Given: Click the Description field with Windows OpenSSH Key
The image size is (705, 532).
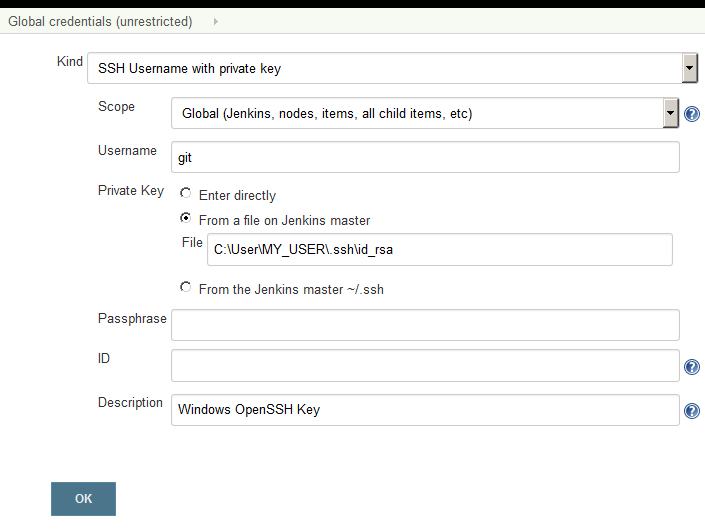Looking at the screenshot, I should click(x=425, y=410).
